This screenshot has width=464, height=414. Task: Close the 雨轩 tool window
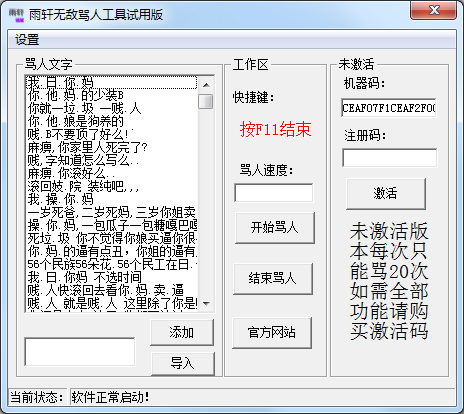coord(433,10)
